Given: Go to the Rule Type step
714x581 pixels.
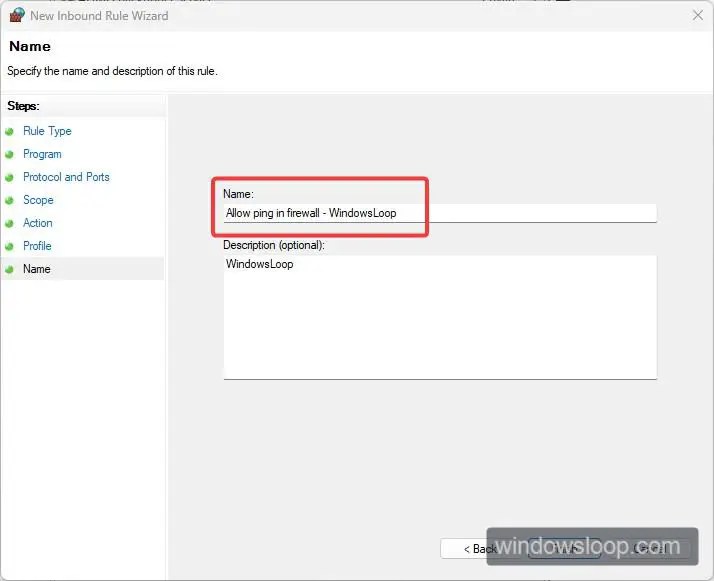Looking at the screenshot, I should click(x=47, y=131).
